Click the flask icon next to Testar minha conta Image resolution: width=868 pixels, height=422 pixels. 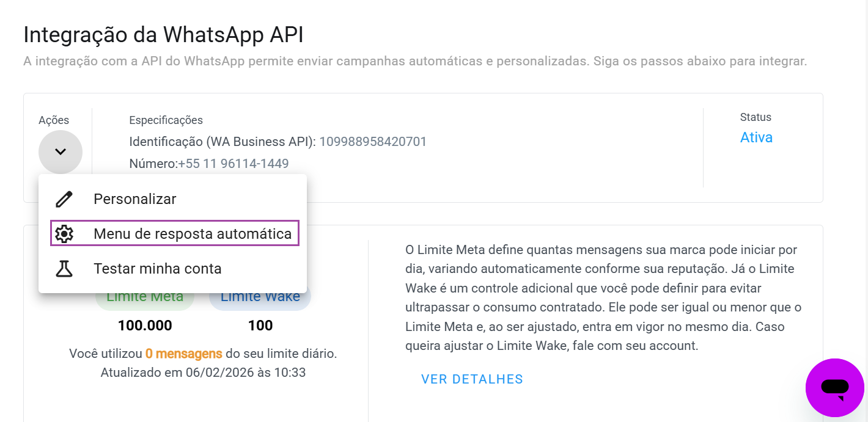point(64,268)
